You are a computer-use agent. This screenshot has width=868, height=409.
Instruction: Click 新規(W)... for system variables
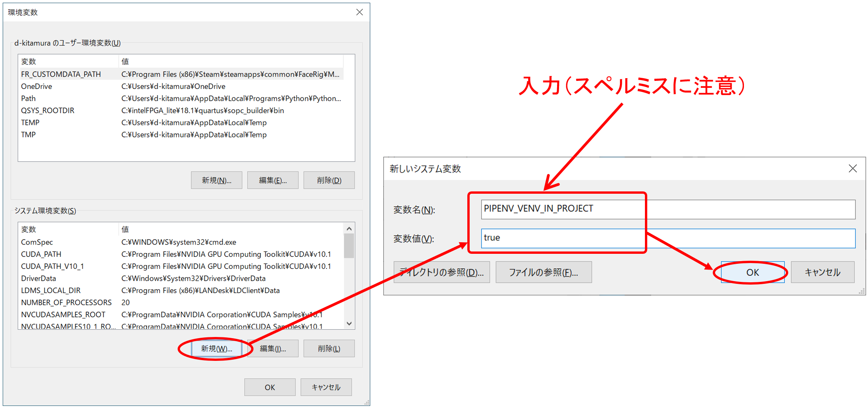click(217, 349)
